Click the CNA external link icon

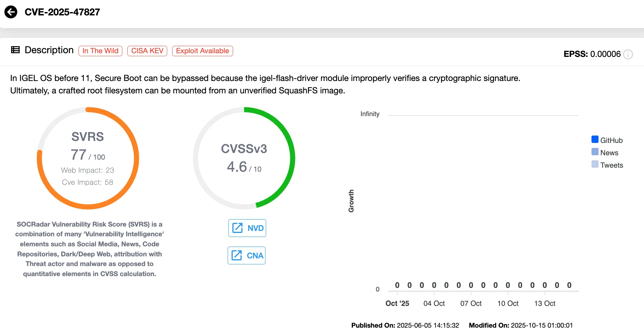pyautogui.click(x=237, y=255)
